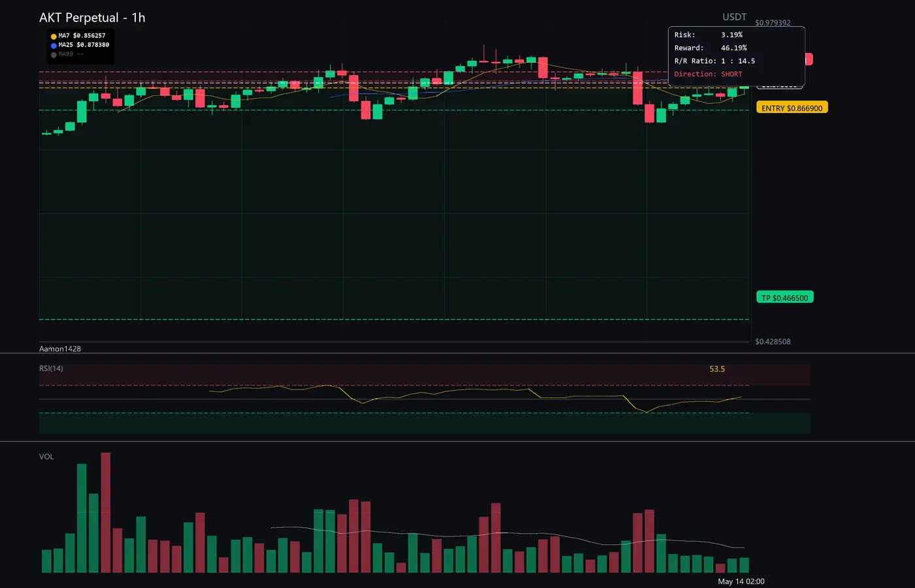Screen dimensions: 915x588
Task: Click the orange MA7 legend dot
Action: (54, 37)
